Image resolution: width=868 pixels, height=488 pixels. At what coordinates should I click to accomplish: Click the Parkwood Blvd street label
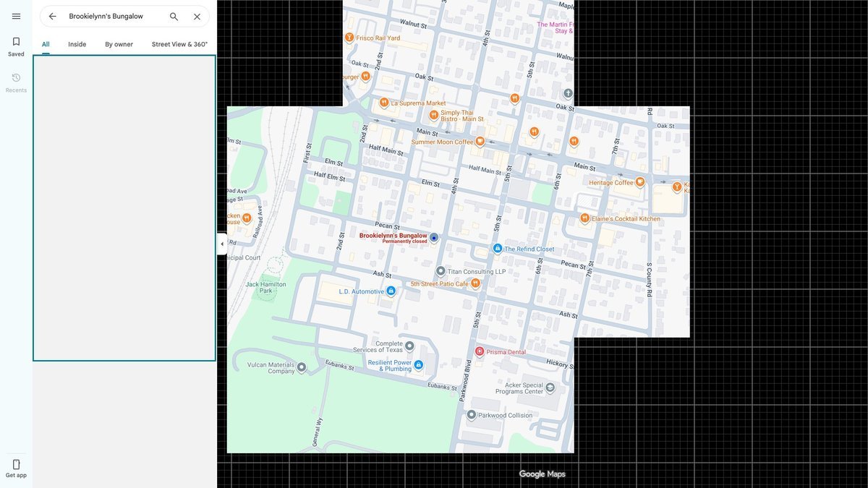[x=465, y=382]
